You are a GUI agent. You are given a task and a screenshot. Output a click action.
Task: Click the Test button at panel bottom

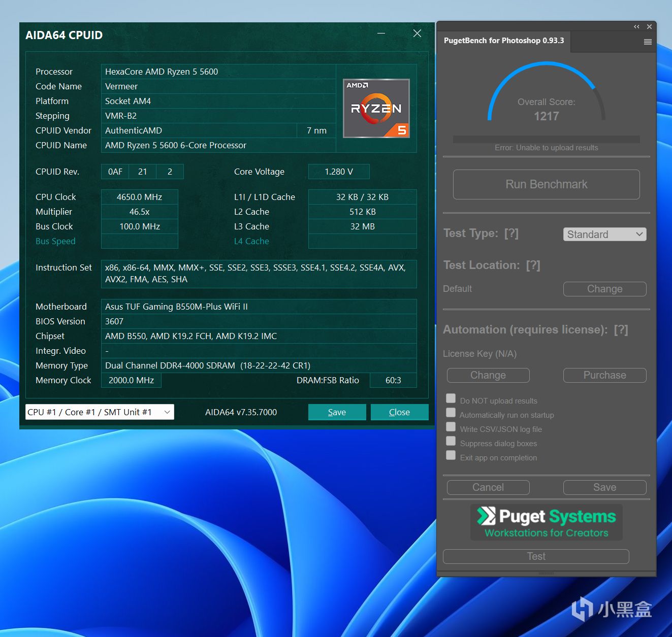click(536, 556)
